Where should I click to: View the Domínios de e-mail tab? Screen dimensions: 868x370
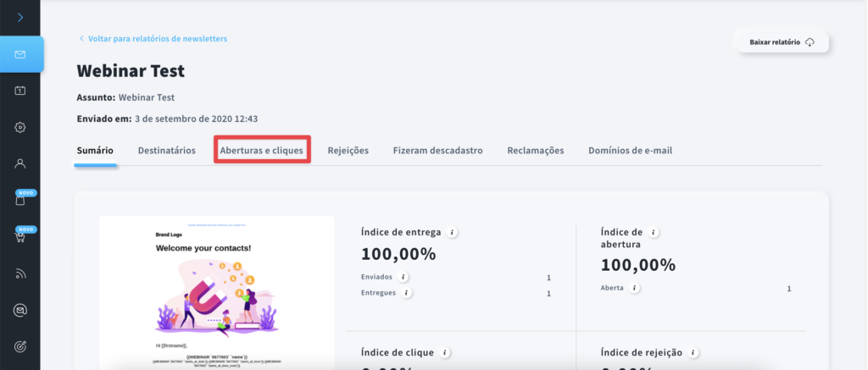coord(630,151)
